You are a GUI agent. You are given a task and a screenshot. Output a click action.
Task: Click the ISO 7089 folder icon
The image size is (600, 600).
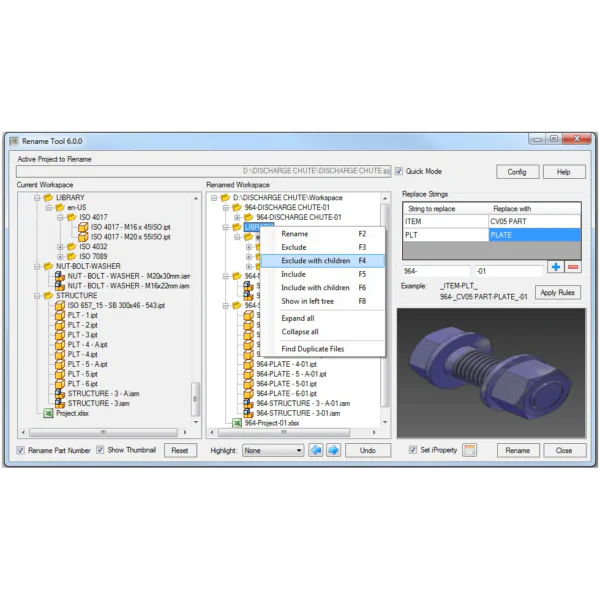click(72, 256)
